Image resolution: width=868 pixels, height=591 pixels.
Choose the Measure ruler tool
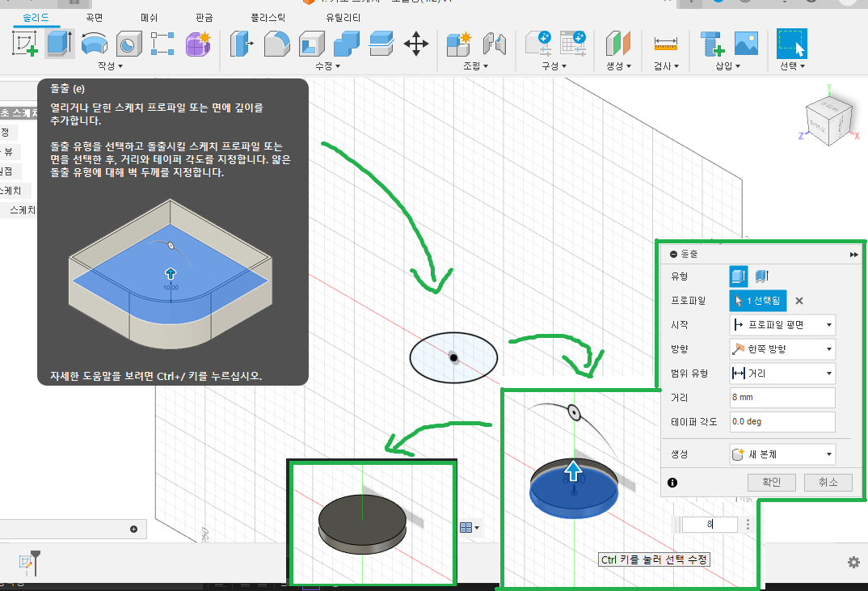665,44
